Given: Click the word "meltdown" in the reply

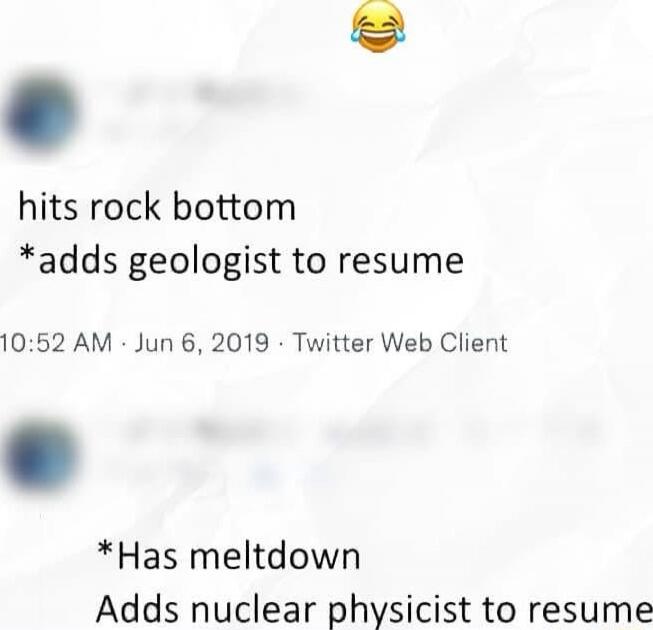Looking at the screenshot, I should [275, 556].
